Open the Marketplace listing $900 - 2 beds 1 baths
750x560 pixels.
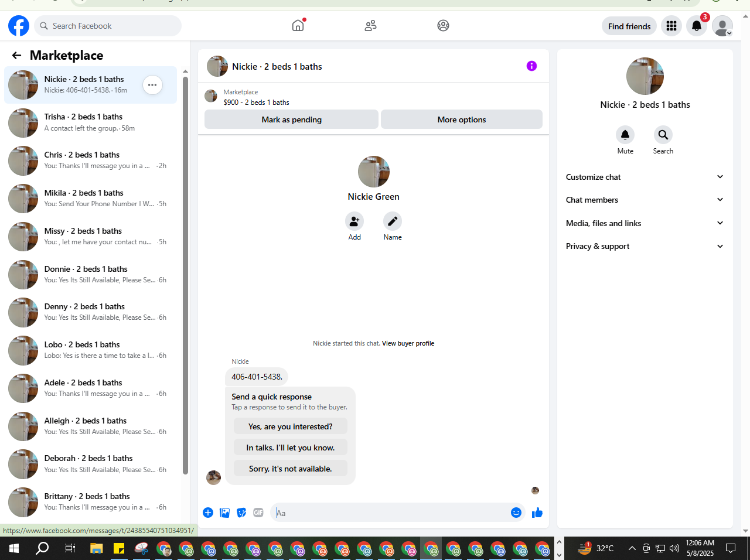click(x=256, y=102)
